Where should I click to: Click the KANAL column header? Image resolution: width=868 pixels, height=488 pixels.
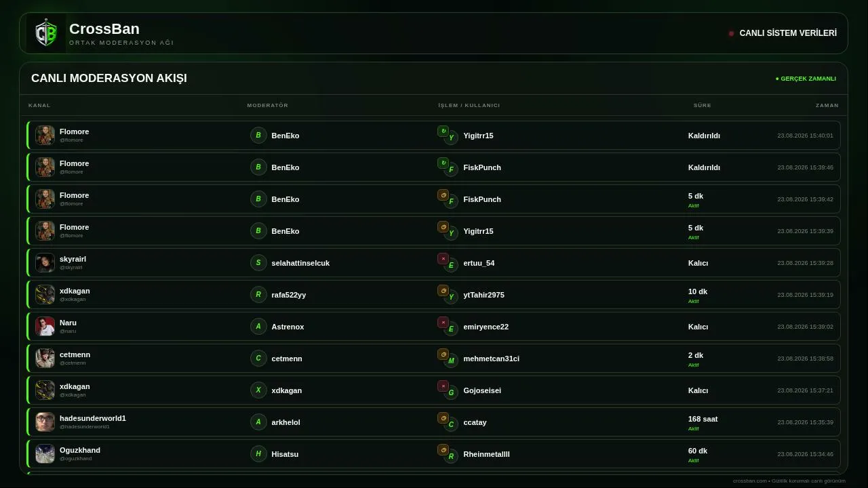coord(39,105)
